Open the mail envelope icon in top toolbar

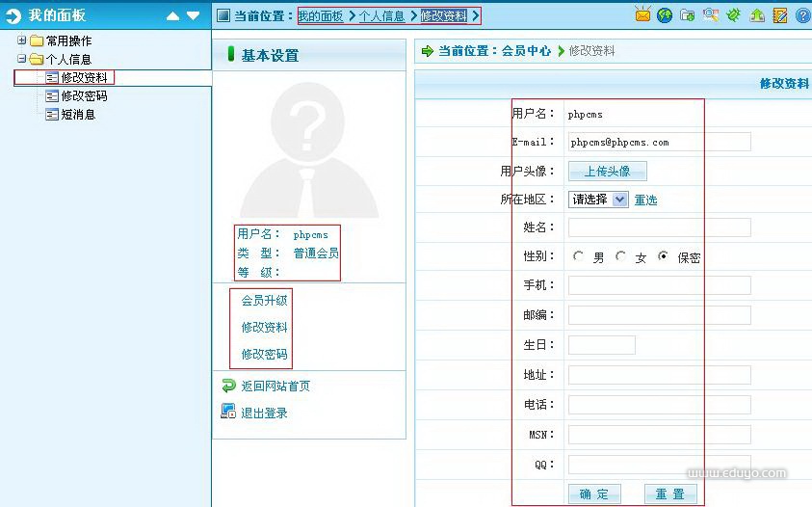pos(642,15)
